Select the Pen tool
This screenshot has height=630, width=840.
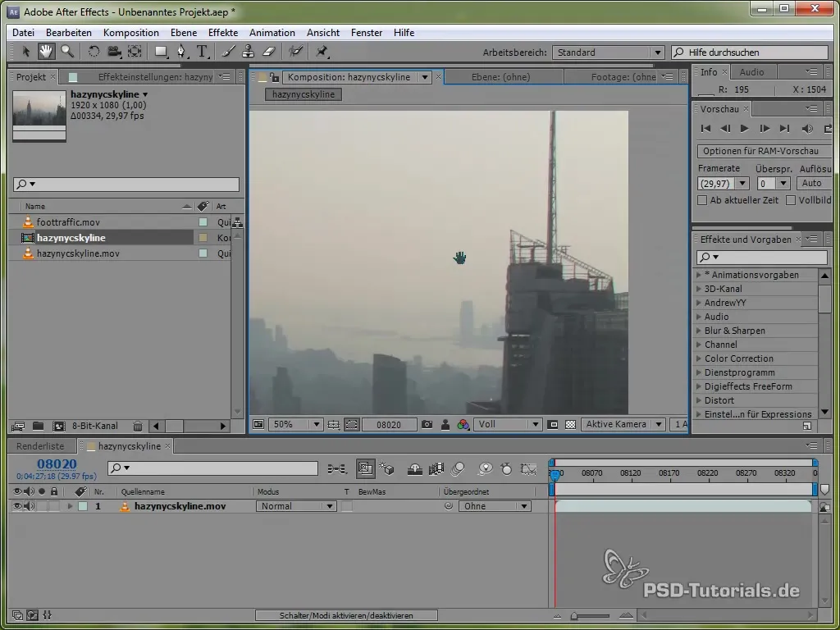(x=181, y=52)
